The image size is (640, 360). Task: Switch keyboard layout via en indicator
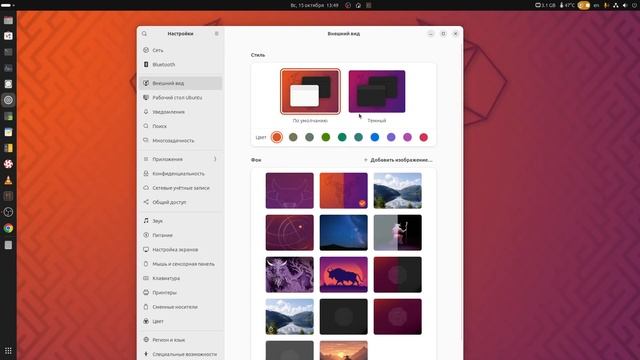[x=596, y=5]
